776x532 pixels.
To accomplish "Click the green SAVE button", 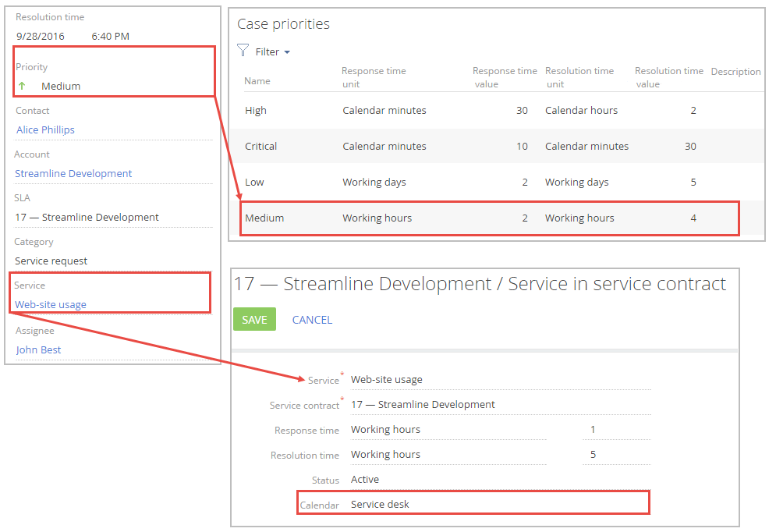I will point(254,320).
